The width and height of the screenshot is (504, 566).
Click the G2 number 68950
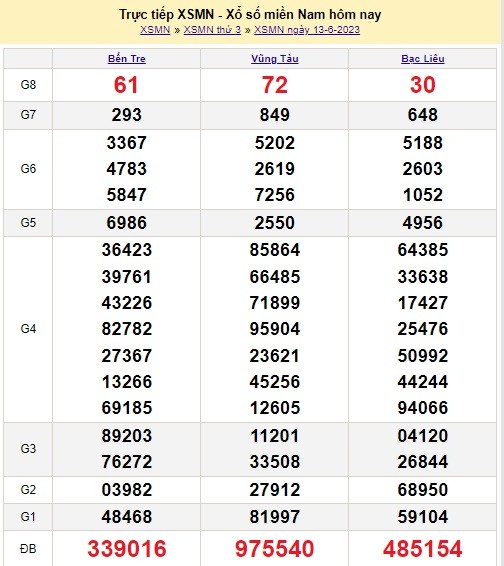tap(423, 490)
